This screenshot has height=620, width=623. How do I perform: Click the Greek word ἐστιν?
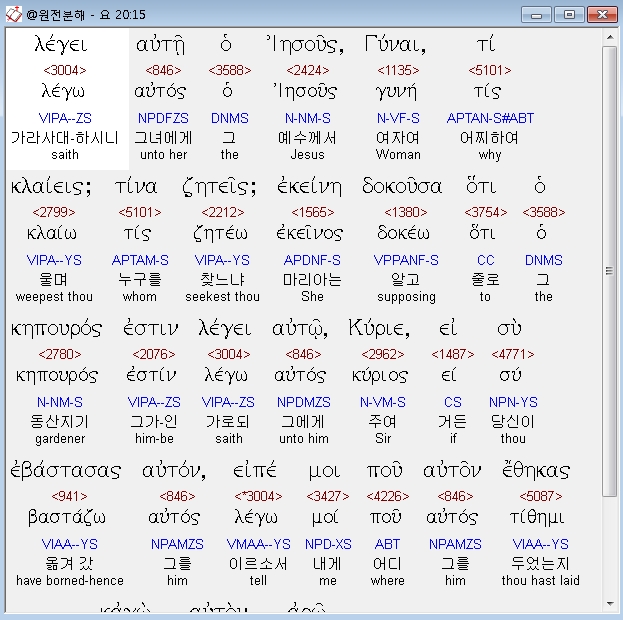[151, 328]
